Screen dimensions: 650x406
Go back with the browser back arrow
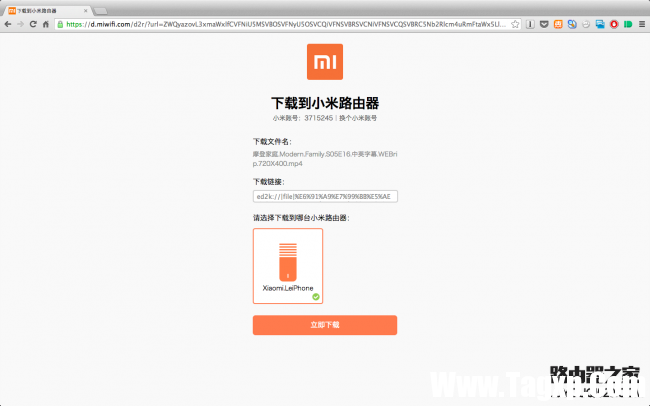point(8,24)
